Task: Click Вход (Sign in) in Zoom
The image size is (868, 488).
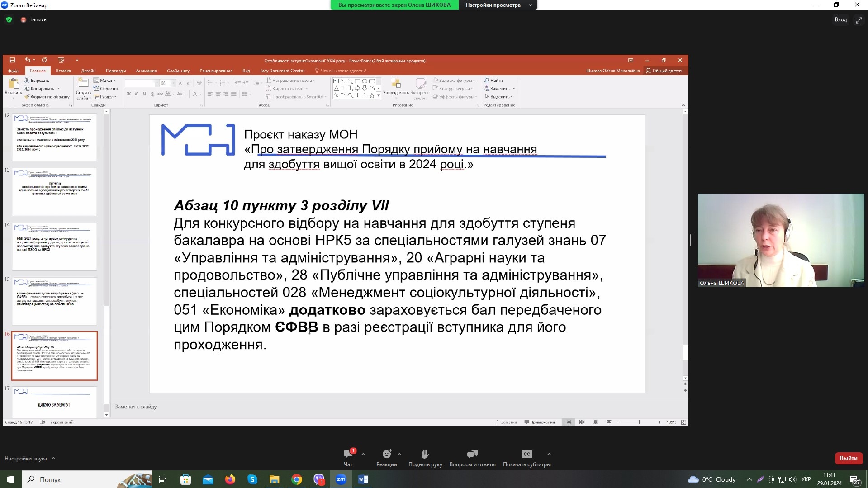Action: (841, 20)
